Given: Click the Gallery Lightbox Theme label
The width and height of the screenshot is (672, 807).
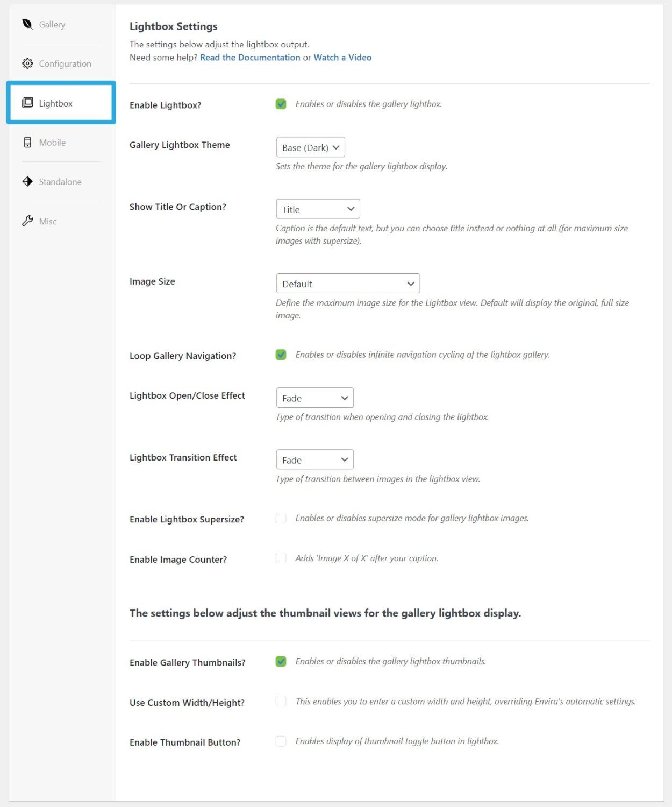Looking at the screenshot, I should 180,145.
